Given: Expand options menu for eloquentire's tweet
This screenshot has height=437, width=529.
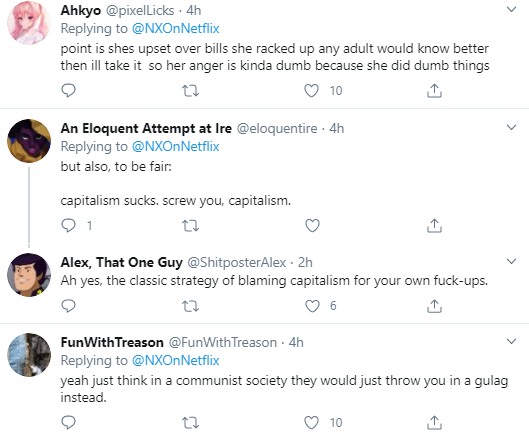Looking at the screenshot, I should click(511, 127).
